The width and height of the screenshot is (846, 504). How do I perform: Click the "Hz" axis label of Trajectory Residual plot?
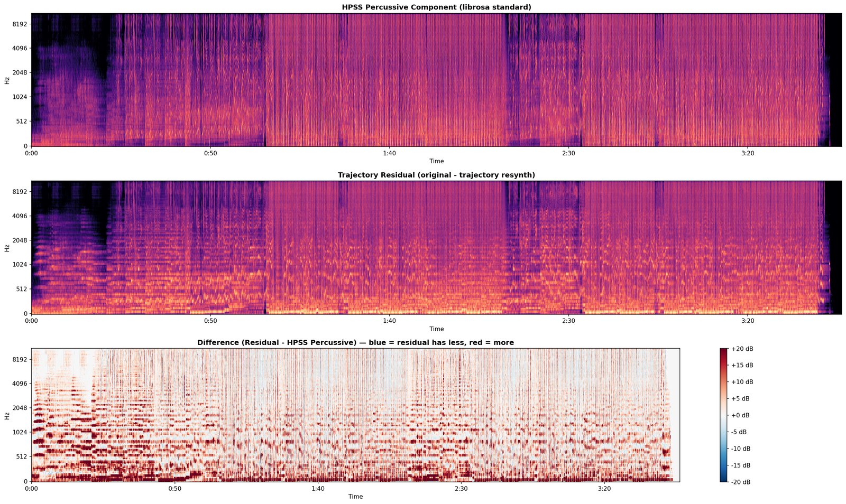[7, 248]
